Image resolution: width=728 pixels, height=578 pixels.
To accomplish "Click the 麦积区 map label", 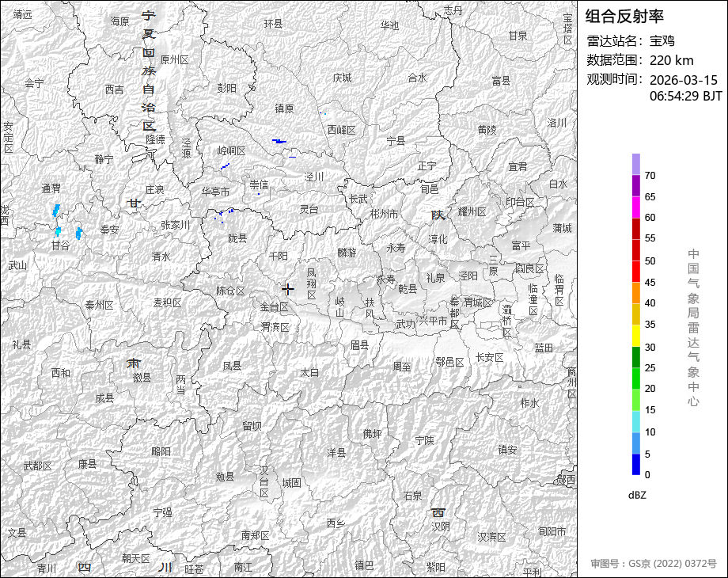I will point(167,303).
